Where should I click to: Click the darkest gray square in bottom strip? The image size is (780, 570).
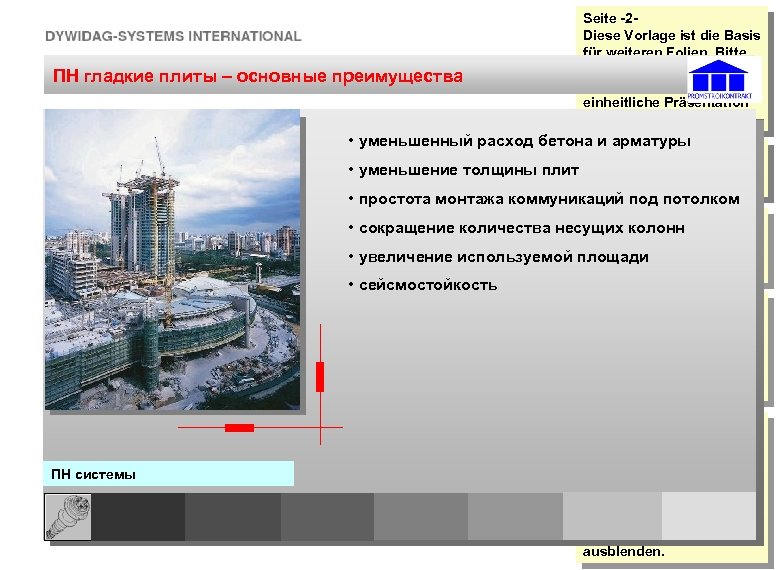point(138,517)
